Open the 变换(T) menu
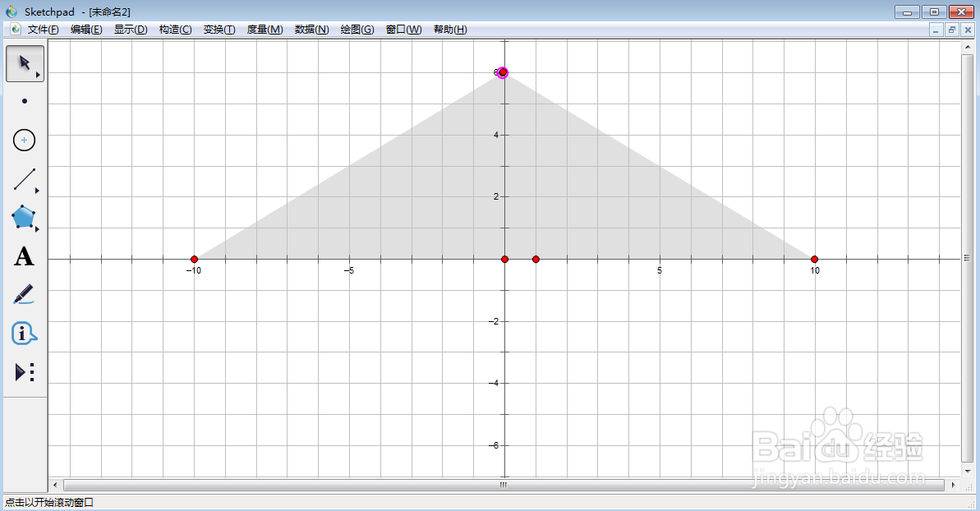The image size is (980, 511). [x=219, y=30]
